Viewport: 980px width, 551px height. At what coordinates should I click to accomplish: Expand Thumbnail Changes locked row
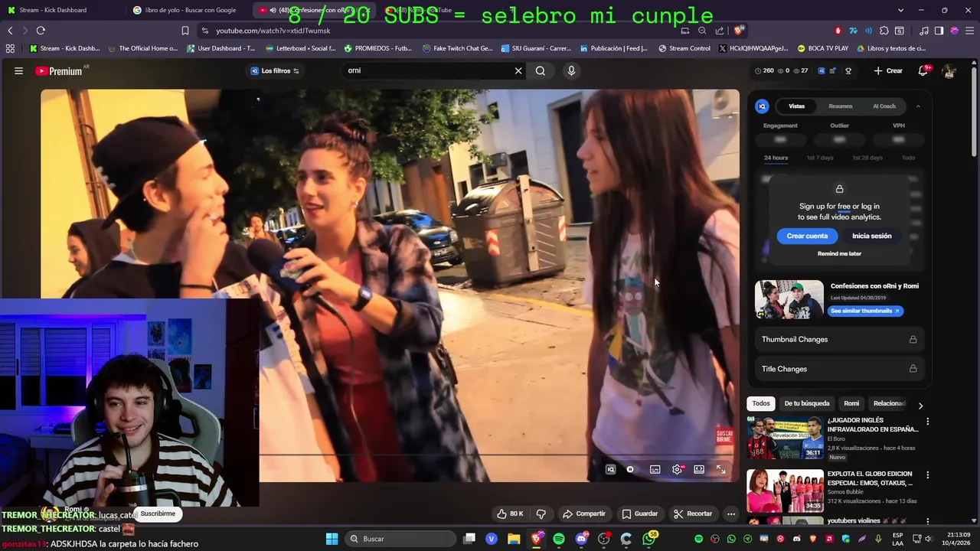[839, 339]
